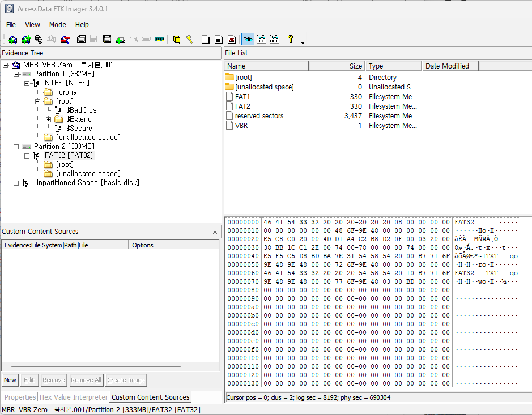
Task: Select the VBR file in File List
Action: 241,126
